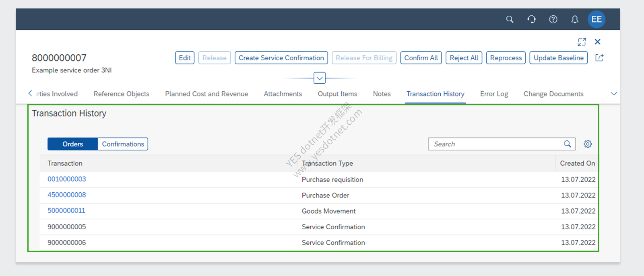Close the service order panel
Viewport: 644px width, 276px height.
(x=598, y=42)
